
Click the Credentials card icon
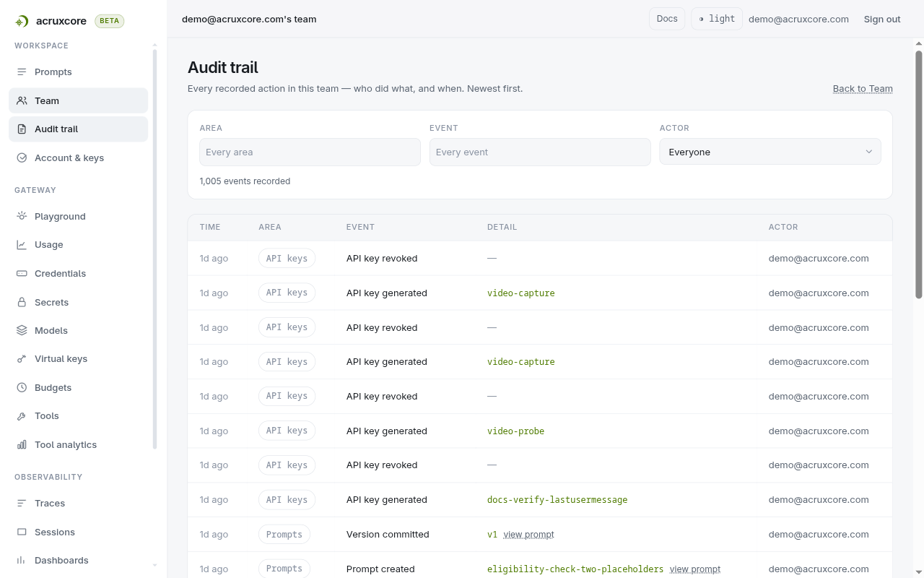coord(22,273)
